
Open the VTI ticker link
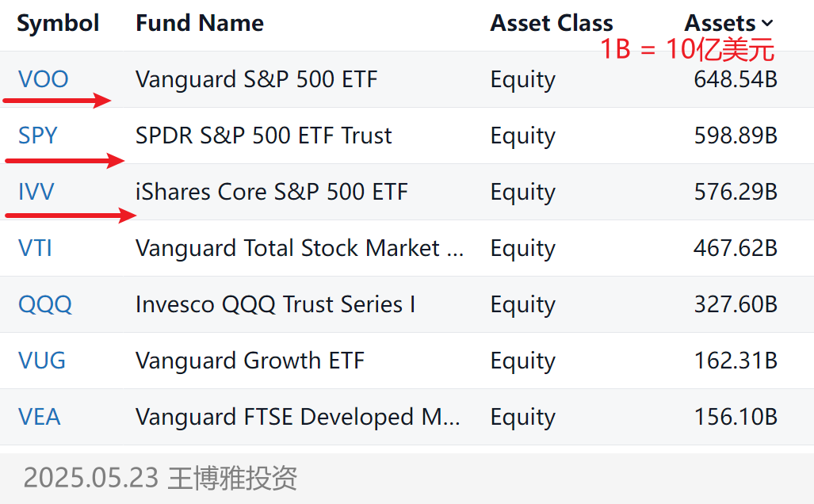(x=36, y=247)
